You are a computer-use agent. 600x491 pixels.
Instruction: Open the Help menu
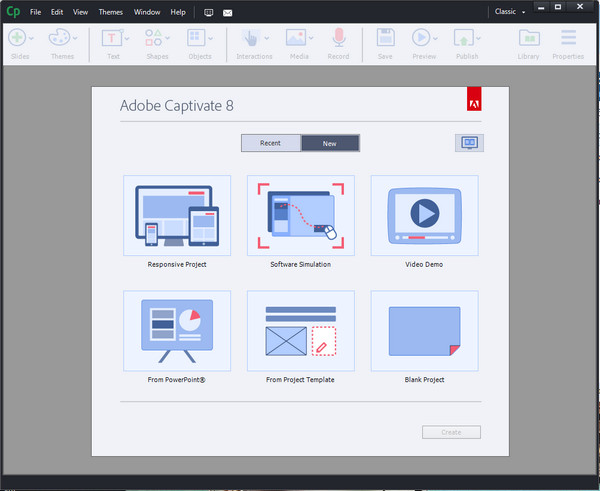pyautogui.click(x=178, y=12)
